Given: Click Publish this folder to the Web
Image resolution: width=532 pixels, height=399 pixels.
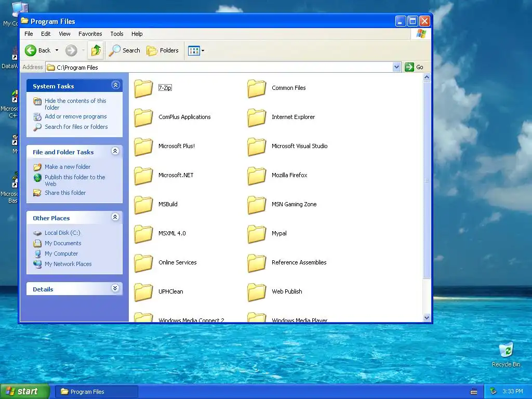Looking at the screenshot, I should (x=75, y=180).
